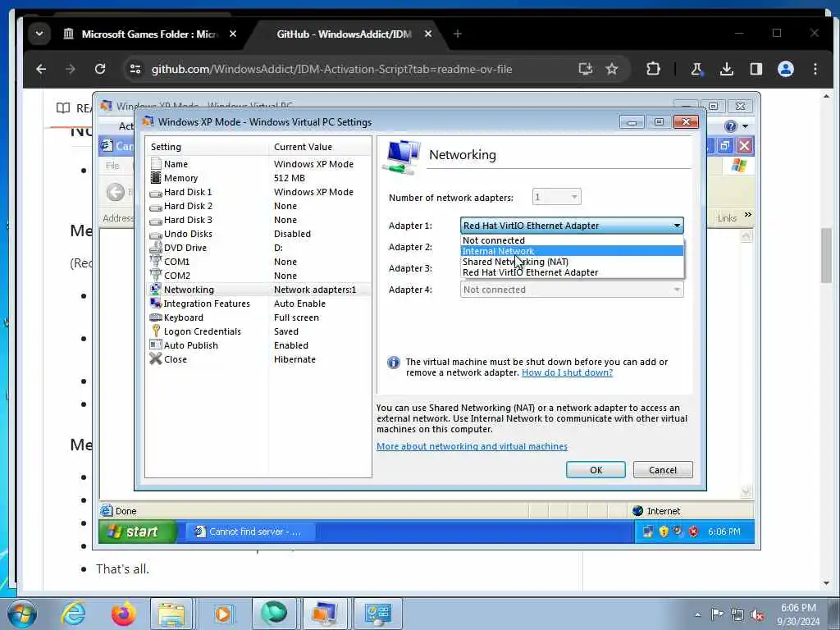Open a new Chrome tab
Image resolution: width=840 pixels, height=630 pixels.
pos(458,34)
